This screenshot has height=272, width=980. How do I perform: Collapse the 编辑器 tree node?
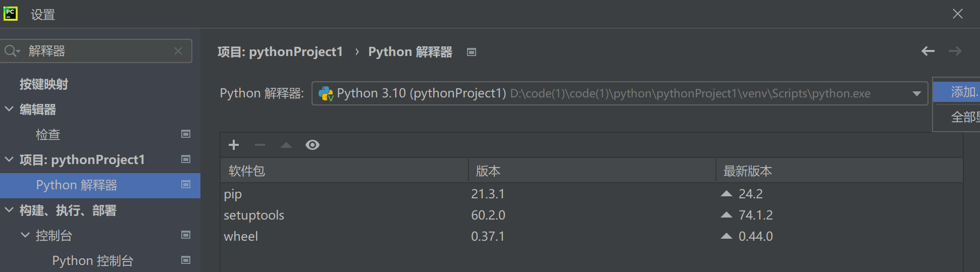click(x=9, y=109)
